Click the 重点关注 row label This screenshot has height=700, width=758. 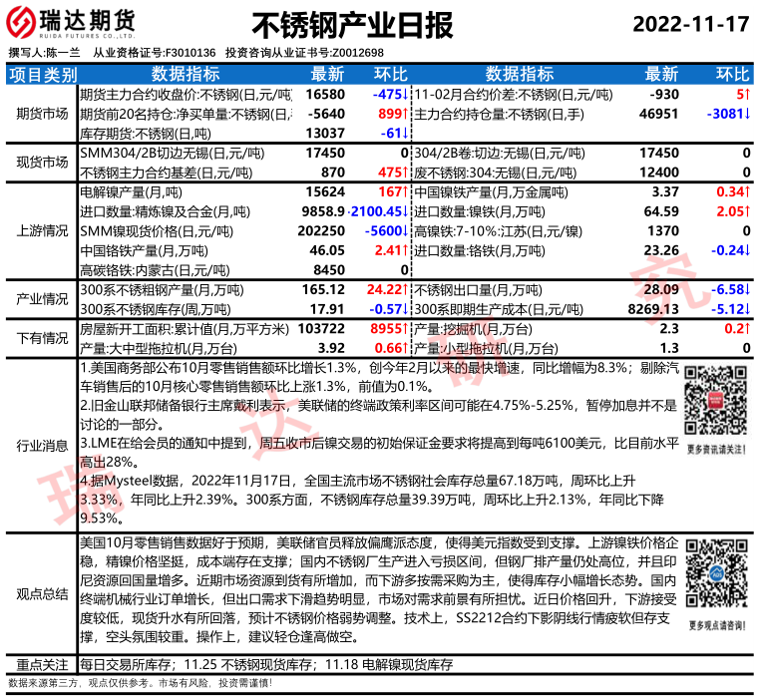point(41,664)
